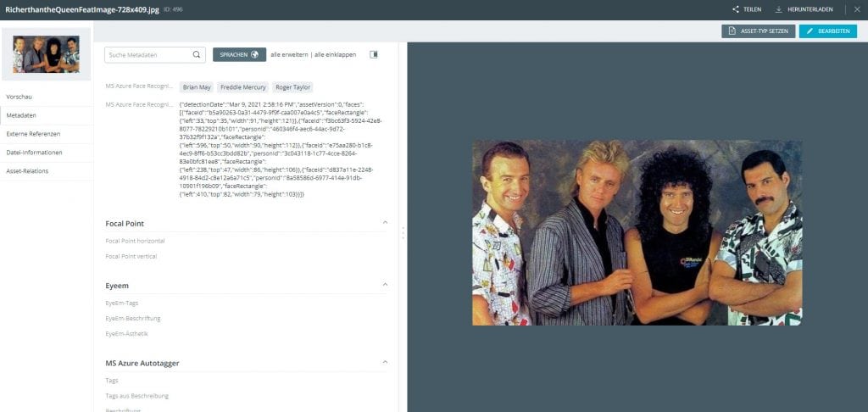Click the 'alle einklappen' link
Screen dimensions: 868x412
(x=335, y=54)
